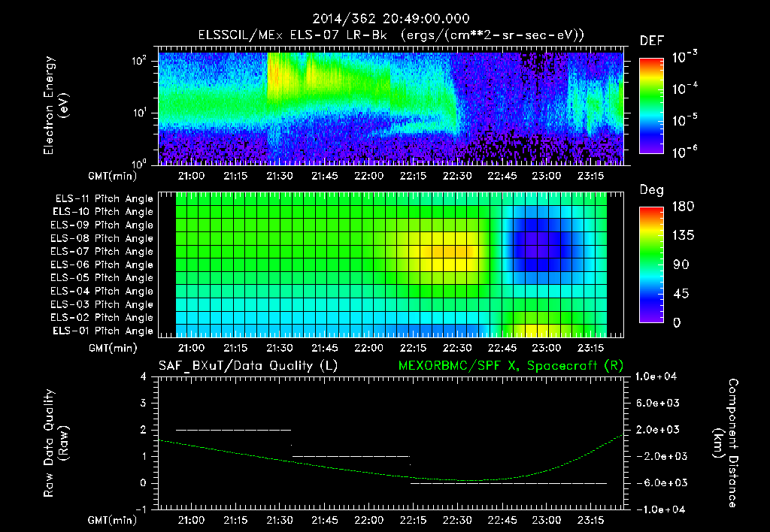Image resolution: width=770 pixels, height=532 pixels.
Task: Click the 10^-6 value on DEF scale
Action: (684, 152)
